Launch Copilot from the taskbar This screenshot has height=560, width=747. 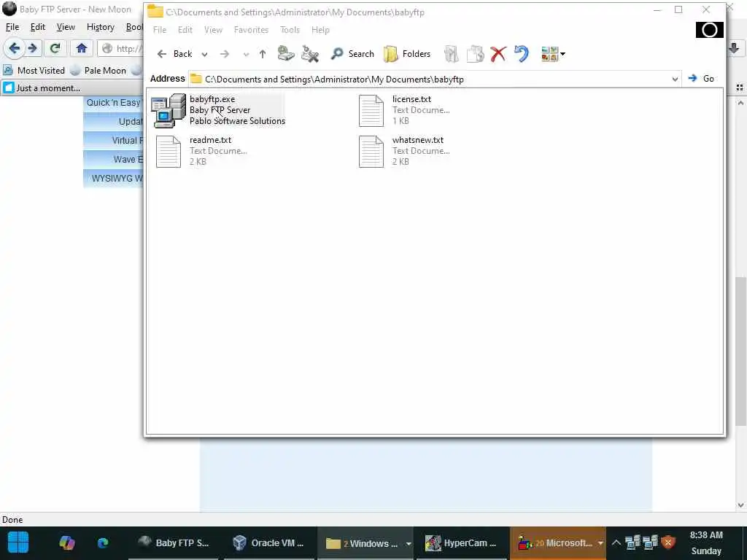point(66,542)
